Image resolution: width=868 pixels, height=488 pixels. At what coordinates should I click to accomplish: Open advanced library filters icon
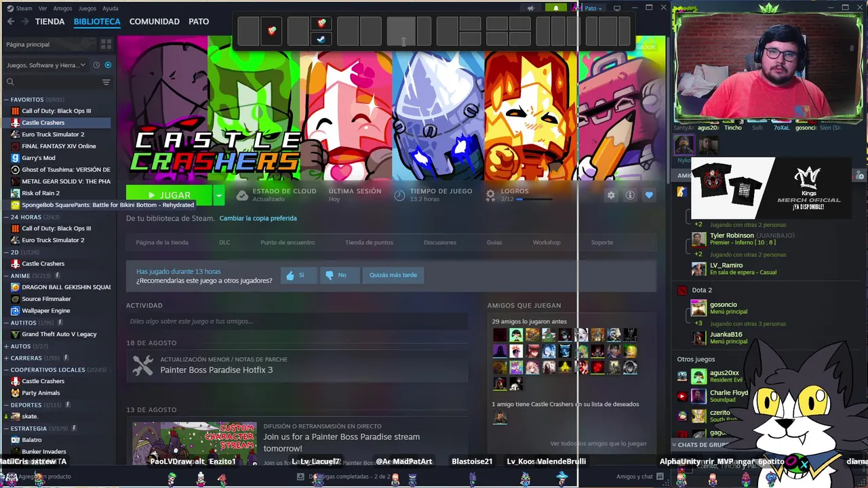pyautogui.click(x=106, y=82)
